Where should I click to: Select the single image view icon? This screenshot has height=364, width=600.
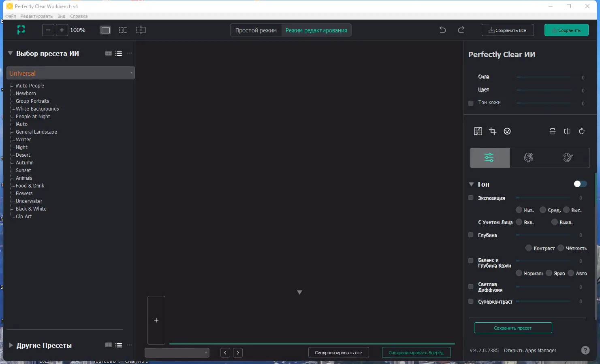106,30
